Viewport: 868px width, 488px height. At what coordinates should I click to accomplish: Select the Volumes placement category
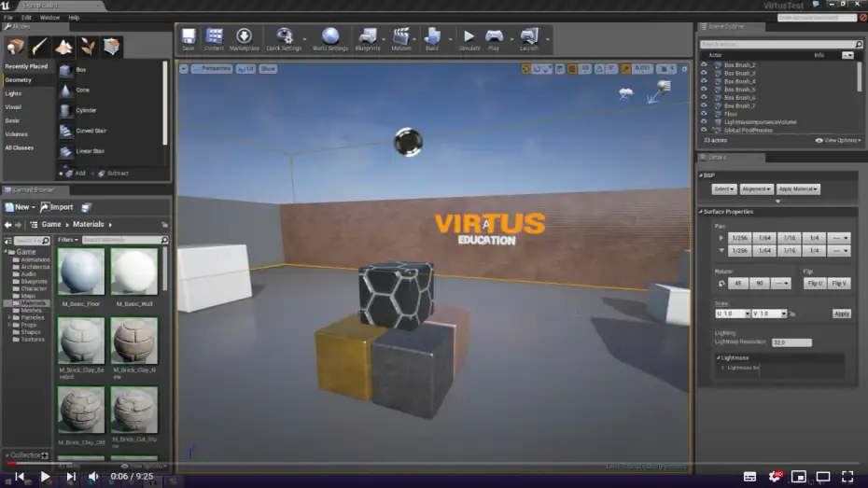pyautogui.click(x=16, y=134)
